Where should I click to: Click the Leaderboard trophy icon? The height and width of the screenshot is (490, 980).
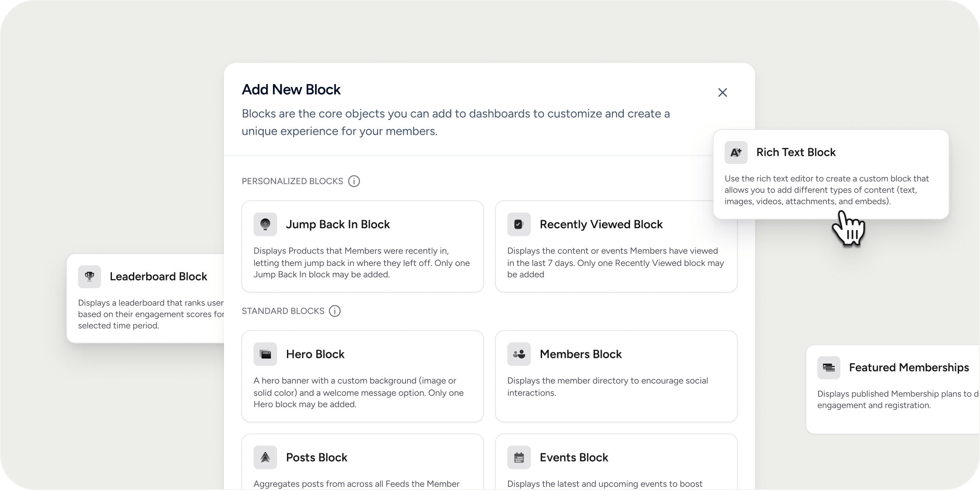point(89,276)
